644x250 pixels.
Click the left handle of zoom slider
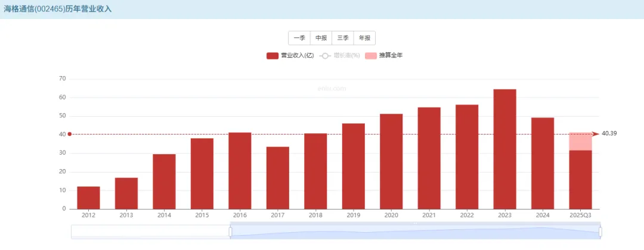click(230, 232)
